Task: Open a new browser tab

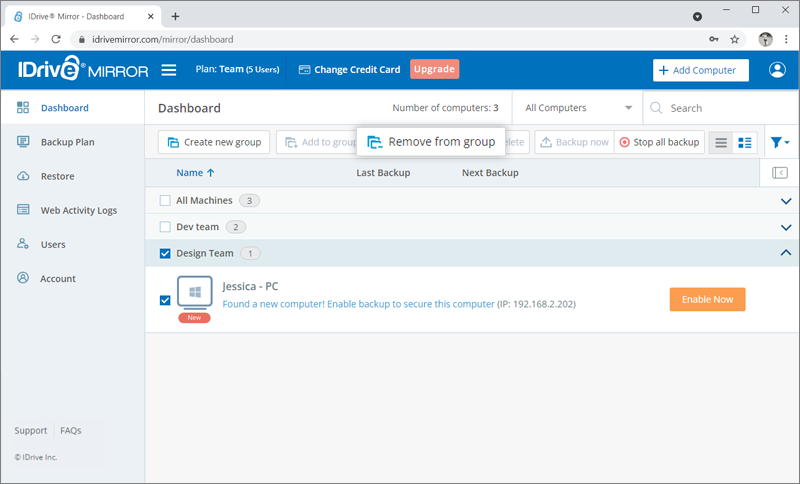Action: click(175, 16)
